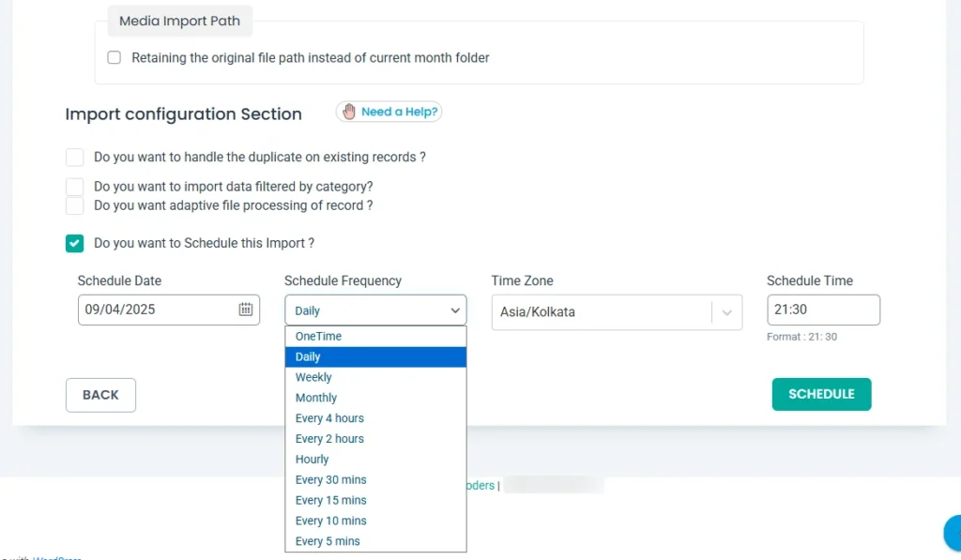Enable import data filtered by category

tap(75, 187)
